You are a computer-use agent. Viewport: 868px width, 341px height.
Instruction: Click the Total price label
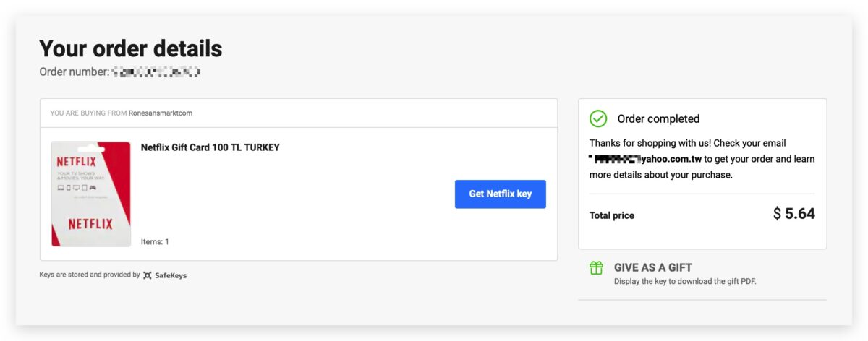612,215
